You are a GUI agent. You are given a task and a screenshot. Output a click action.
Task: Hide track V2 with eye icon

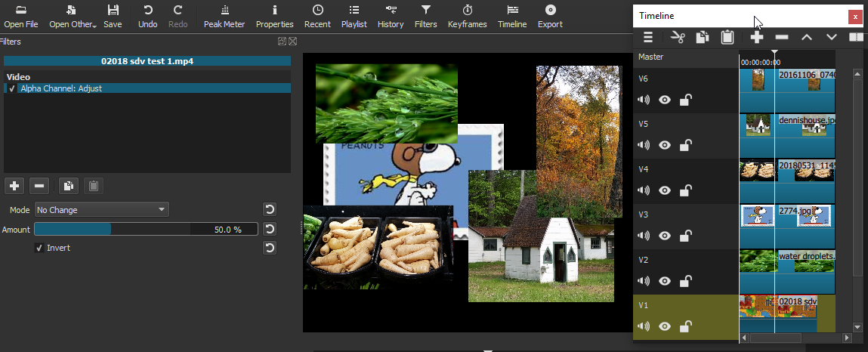[x=664, y=281]
